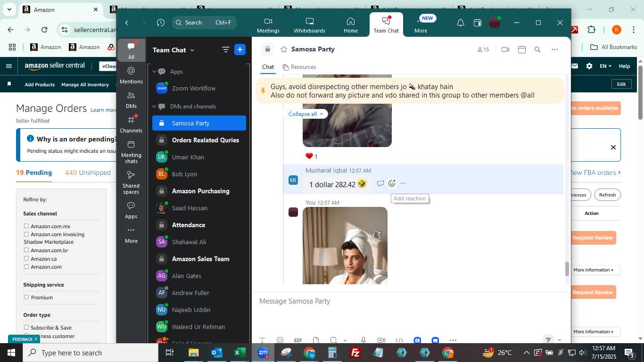Open DMs in Zoom sidebar
This screenshot has height=362, width=644.
point(131,100)
